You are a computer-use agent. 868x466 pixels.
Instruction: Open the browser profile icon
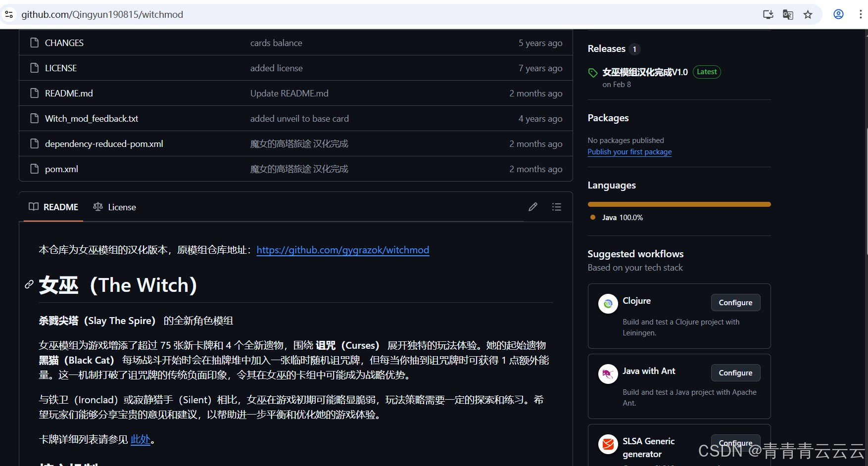(x=838, y=14)
